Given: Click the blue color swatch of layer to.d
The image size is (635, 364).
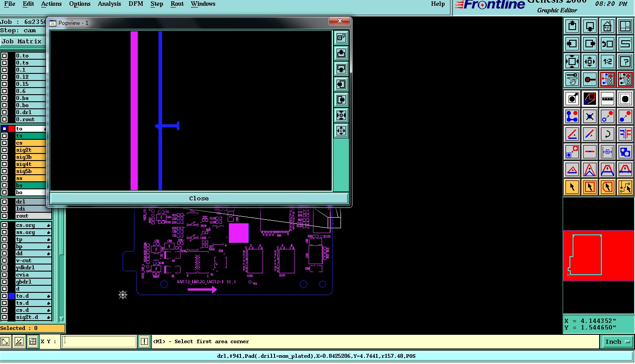Looking at the screenshot, I should [x=12, y=296].
